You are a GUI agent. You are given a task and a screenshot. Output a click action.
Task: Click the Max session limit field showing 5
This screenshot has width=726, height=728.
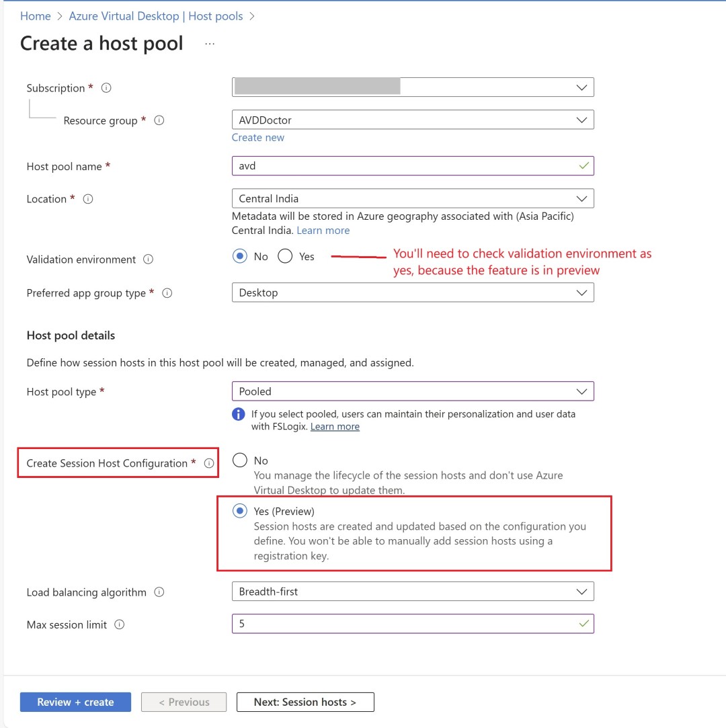(x=413, y=624)
